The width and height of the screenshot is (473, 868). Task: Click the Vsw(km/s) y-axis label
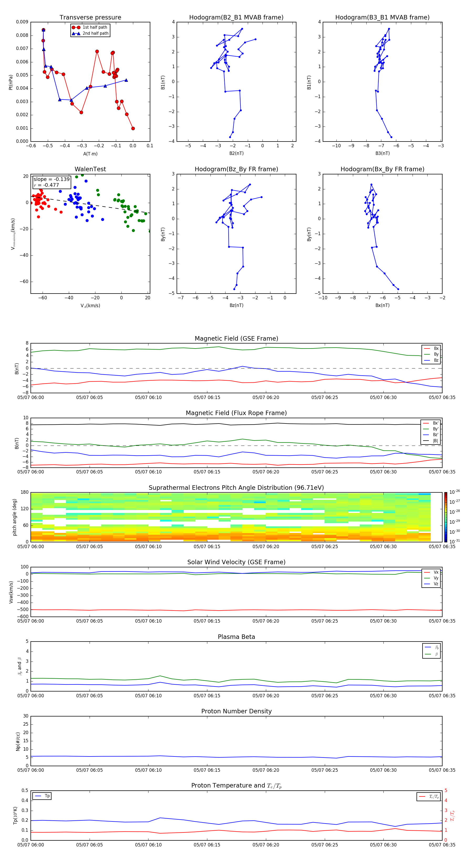point(11,592)
